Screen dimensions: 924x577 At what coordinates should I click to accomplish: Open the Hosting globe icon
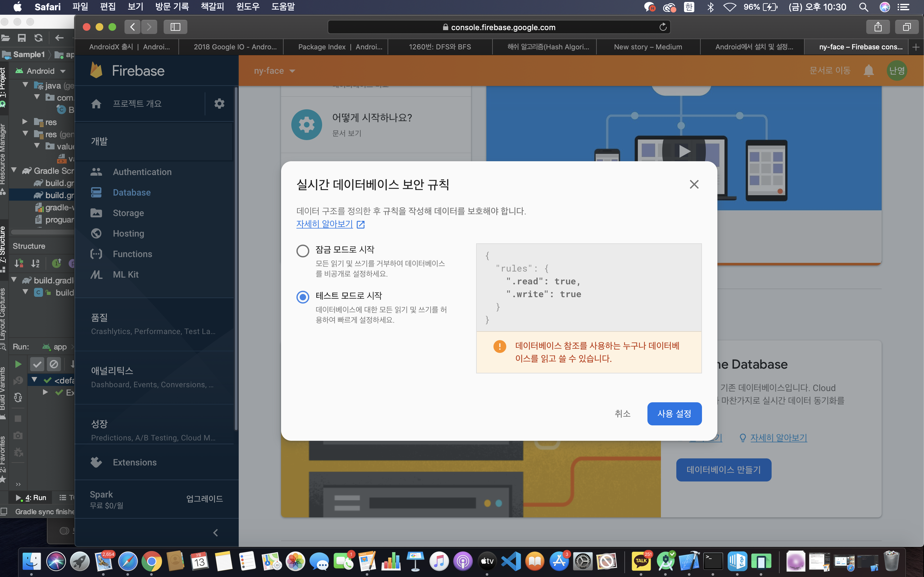[x=96, y=233]
